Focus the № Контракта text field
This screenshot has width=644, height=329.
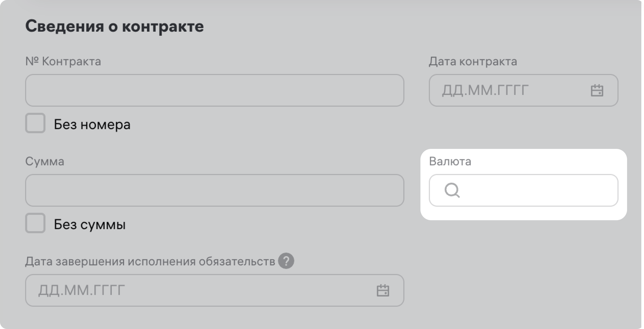(214, 90)
